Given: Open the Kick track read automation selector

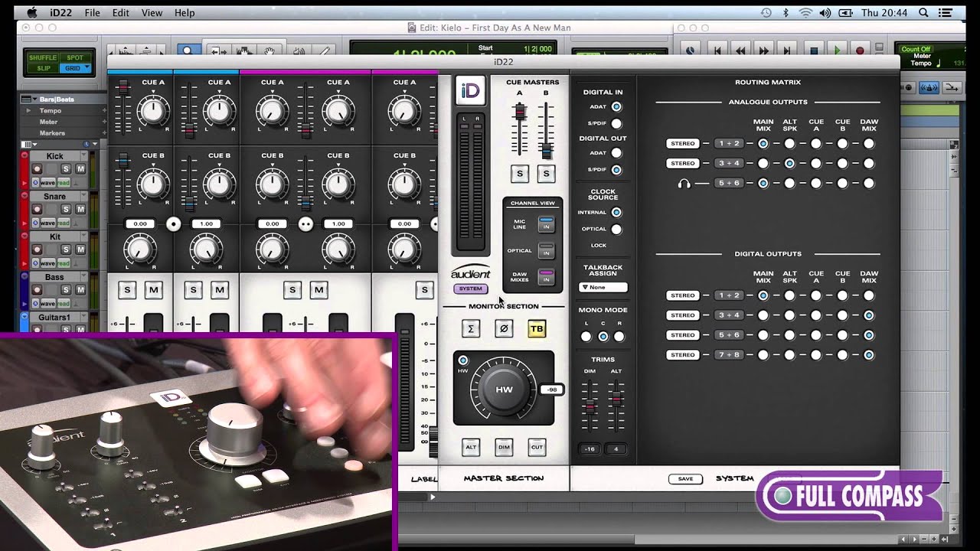Looking at the screenshot, I should [64, 182].
